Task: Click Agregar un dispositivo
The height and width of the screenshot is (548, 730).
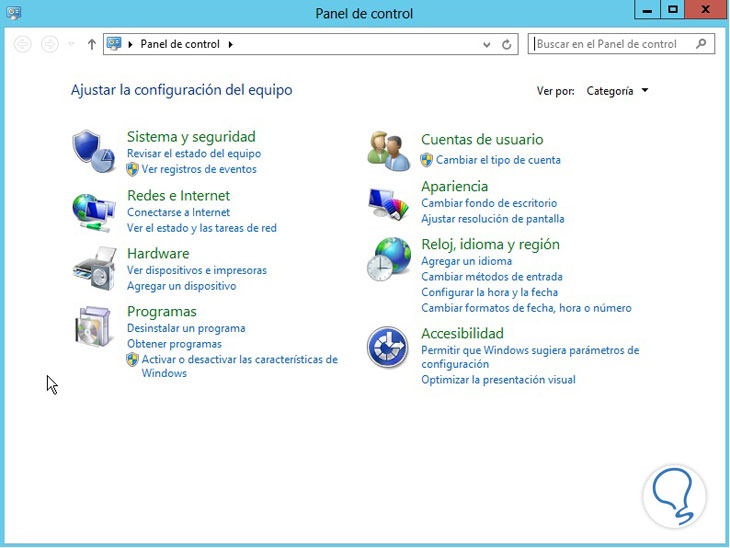Action: click(182, 286)
